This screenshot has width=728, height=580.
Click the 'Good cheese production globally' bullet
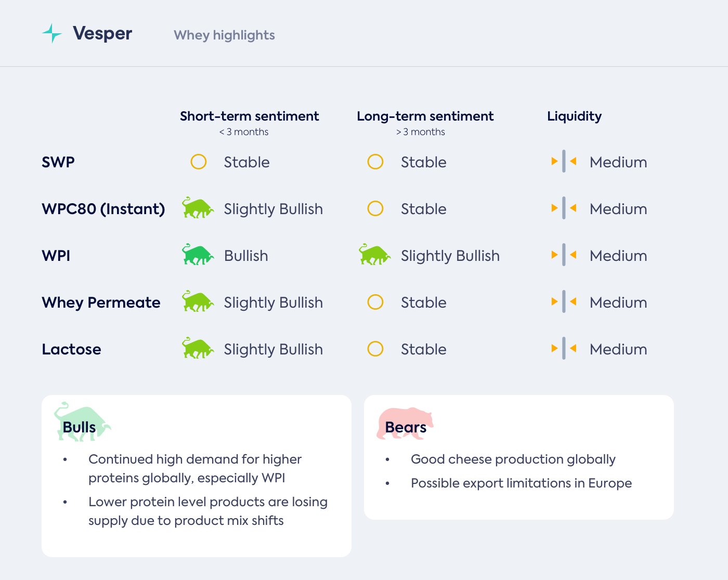click(513, 459)
